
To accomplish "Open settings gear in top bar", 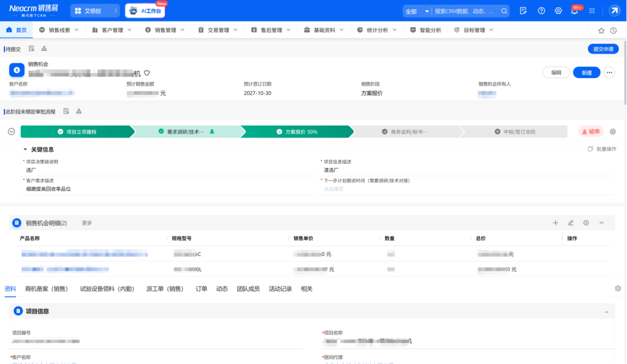I will click(558, 11).
